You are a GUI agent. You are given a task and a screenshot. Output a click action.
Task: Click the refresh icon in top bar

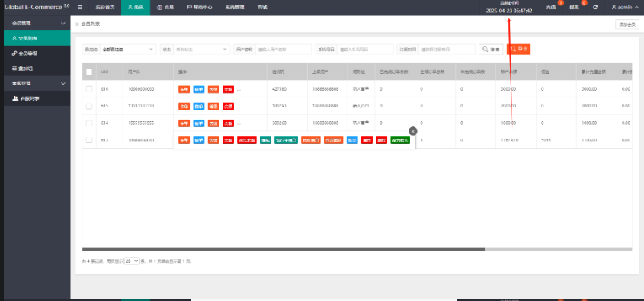595,8
